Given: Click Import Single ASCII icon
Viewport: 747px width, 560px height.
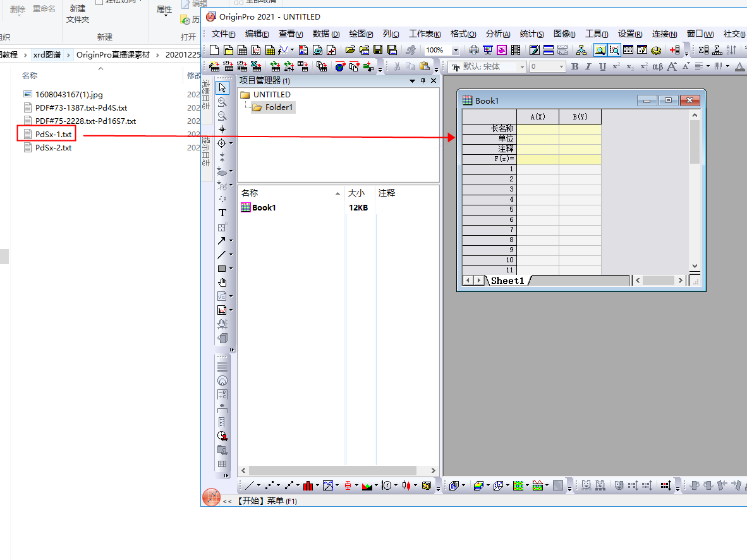Looking at the screenshot, I should 229,66.
